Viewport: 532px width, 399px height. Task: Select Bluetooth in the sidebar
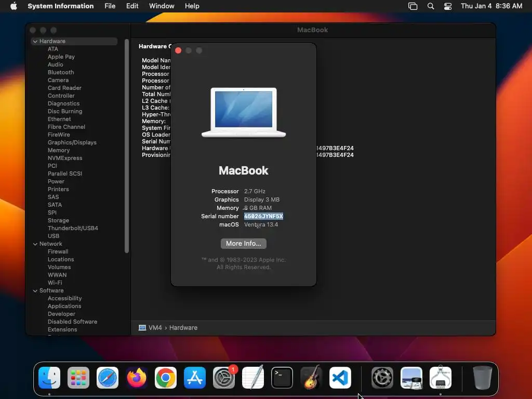point(61,72)
